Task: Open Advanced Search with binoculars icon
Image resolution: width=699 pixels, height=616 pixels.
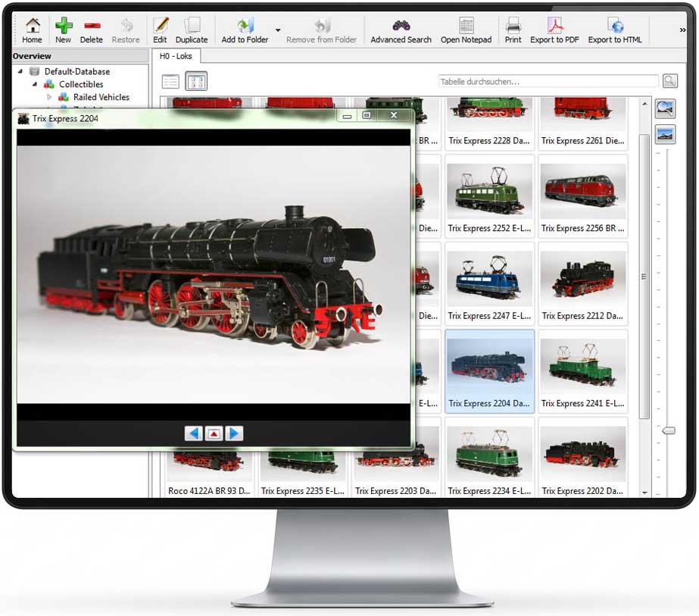Action: pos(401,30)
